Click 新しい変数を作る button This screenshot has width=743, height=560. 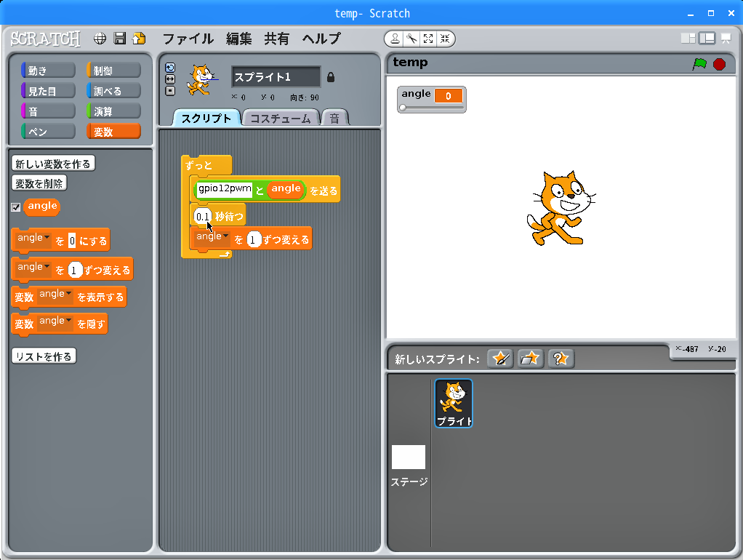[x=53, y=164]
